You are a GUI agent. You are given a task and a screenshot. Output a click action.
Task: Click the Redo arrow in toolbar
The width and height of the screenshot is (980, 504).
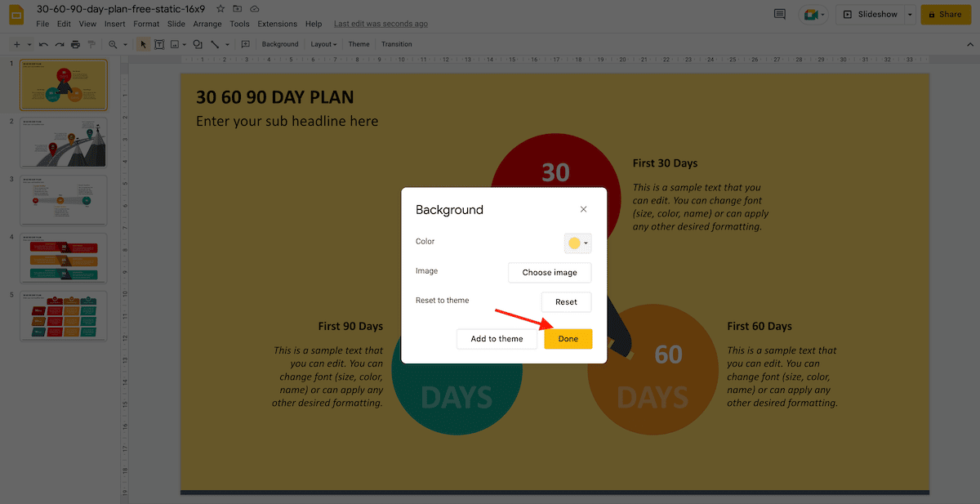[59, 44]
